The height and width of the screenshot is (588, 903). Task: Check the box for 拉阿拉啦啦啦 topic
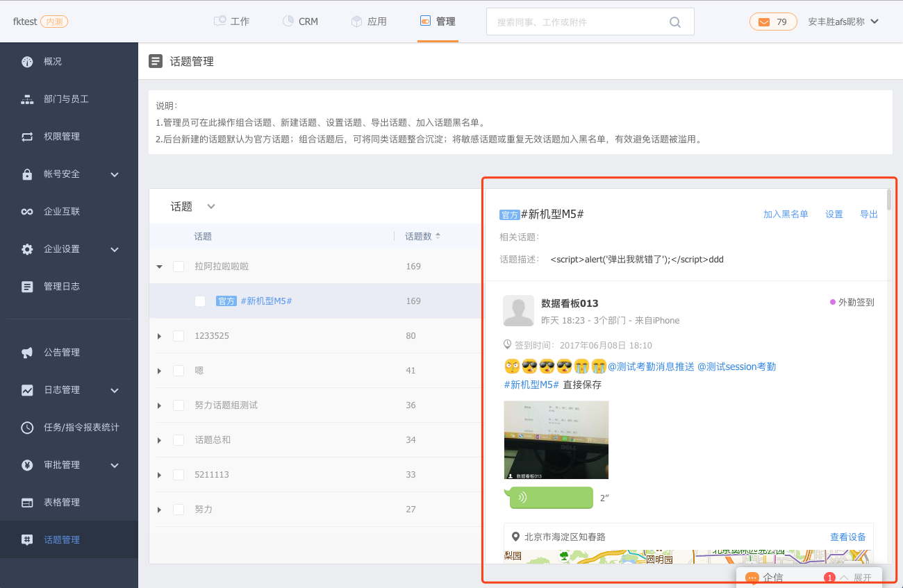[179, 267]
